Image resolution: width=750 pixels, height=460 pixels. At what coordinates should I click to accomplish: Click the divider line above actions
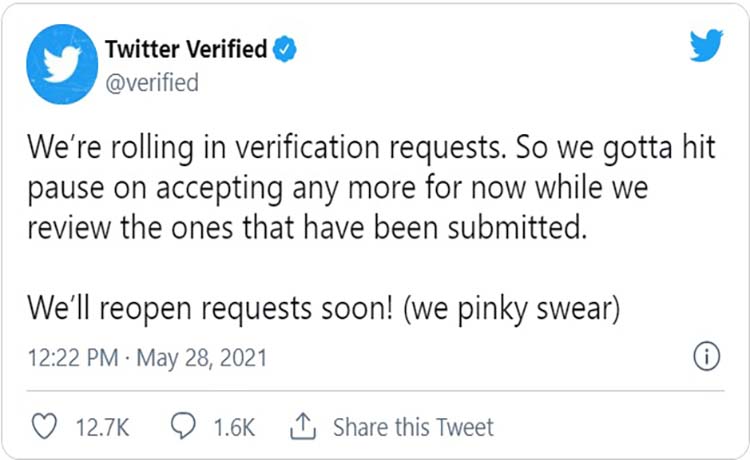375,391
